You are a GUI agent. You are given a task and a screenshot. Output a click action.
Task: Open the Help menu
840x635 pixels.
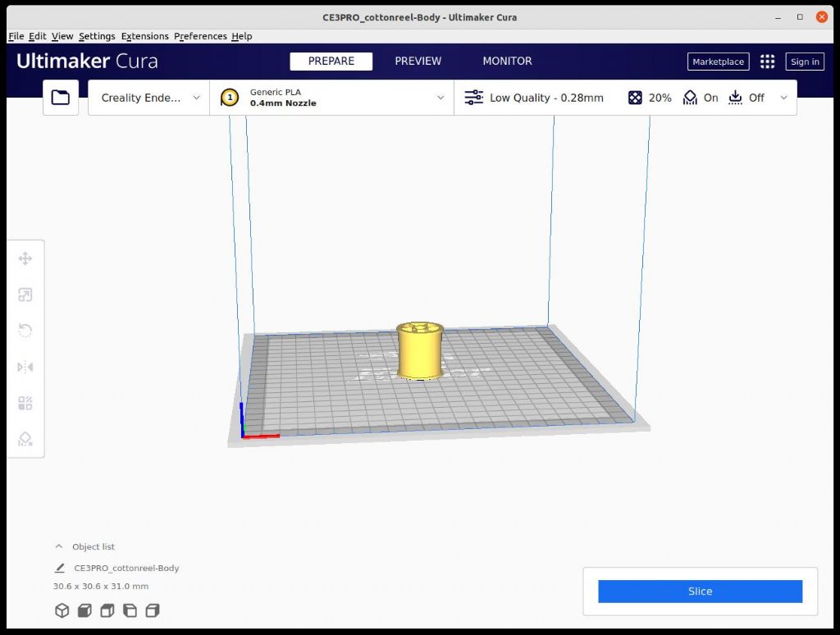click(x=242, y=36)
